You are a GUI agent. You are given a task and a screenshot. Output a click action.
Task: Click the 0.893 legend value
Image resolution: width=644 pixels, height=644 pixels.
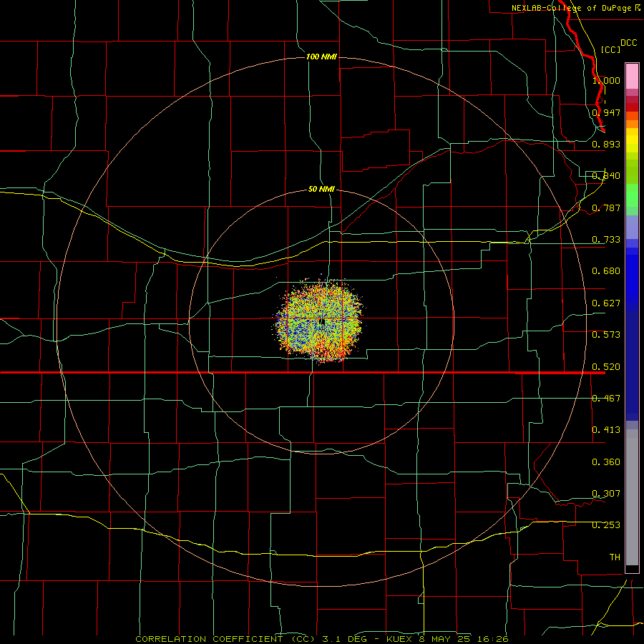[x=606, y=144]
